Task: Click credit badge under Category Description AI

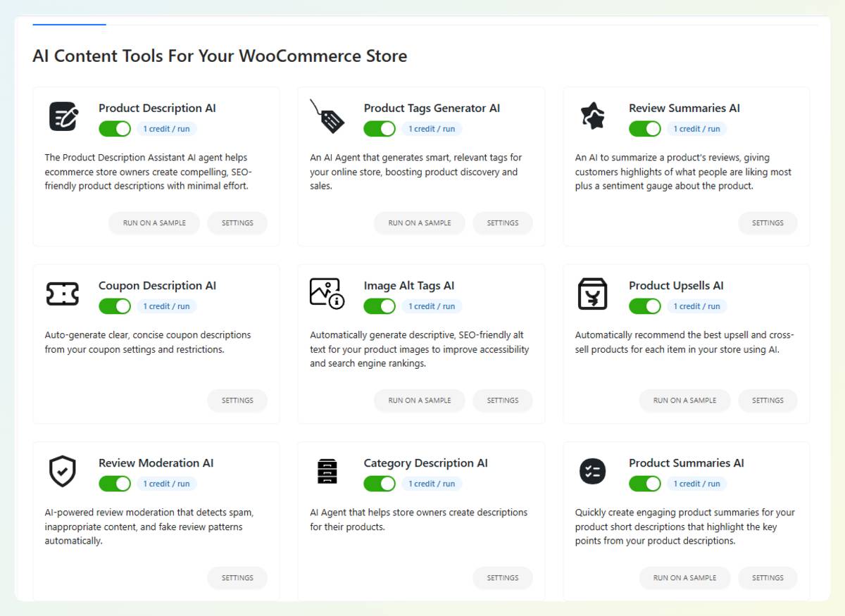Action: [432, 484]
